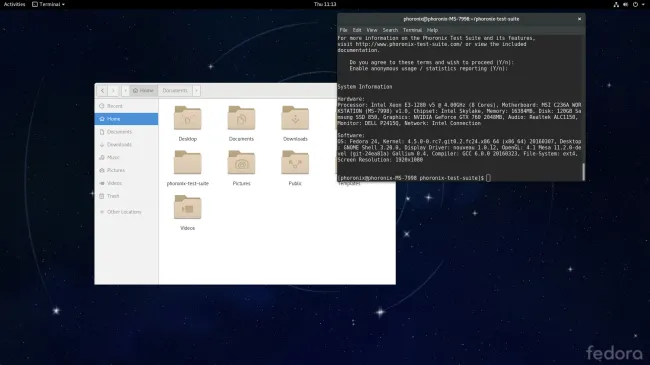The width and height of the screenshot is (650, 365).
Task: Open the terminal Edit menu
Action: (357, 30)
